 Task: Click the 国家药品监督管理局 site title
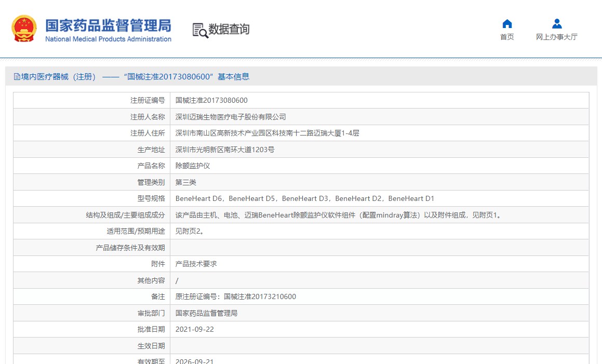click(108, 26)
